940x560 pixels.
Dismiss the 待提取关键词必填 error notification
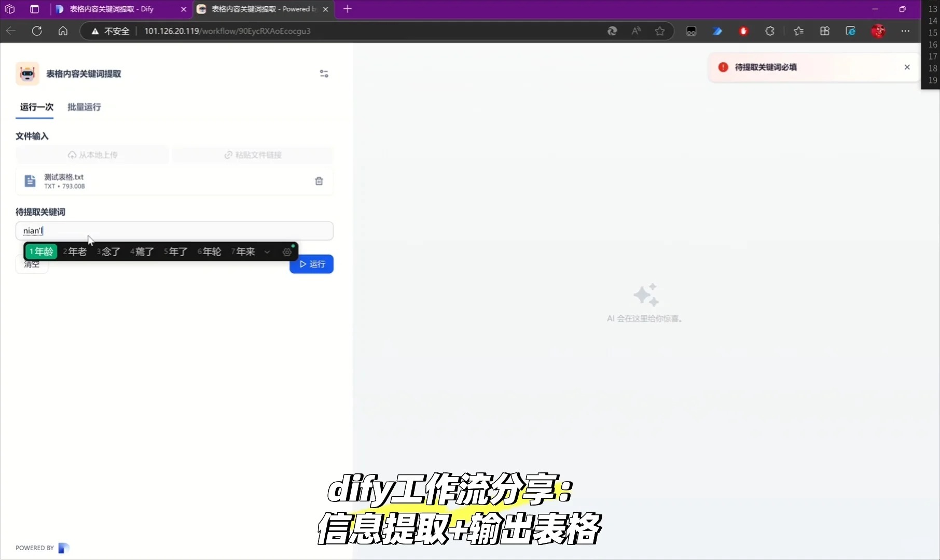907,67
